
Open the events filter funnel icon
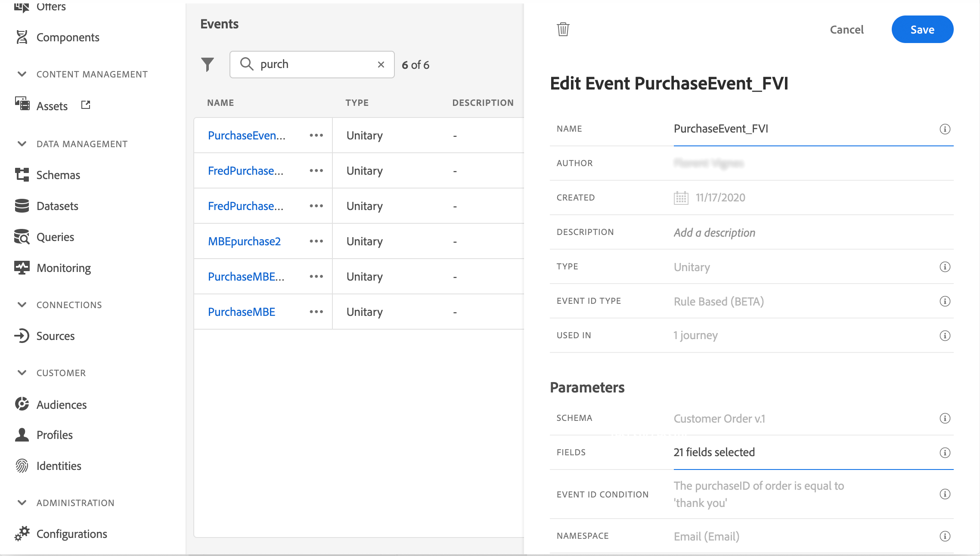point(208,65)
